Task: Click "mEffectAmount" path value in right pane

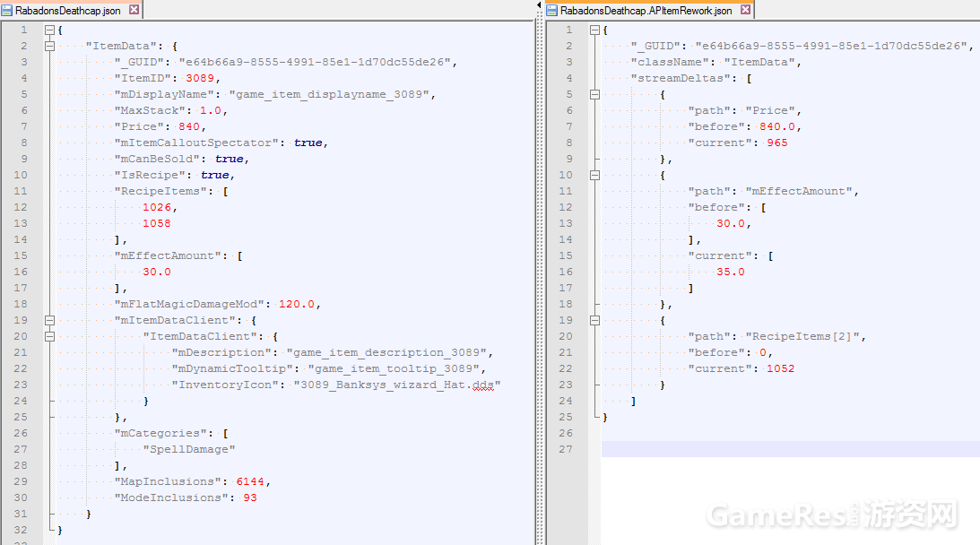Action: (x=799, y=191)
